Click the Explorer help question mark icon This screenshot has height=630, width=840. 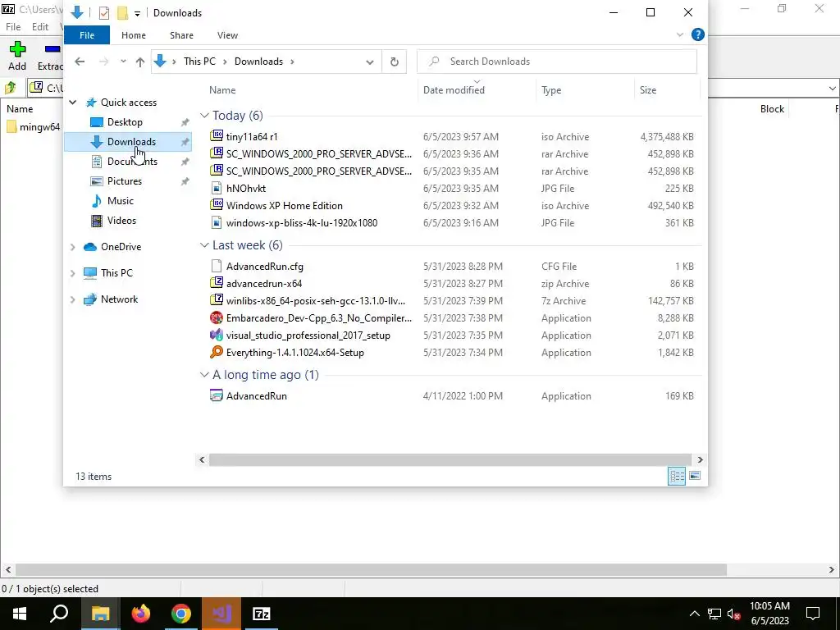pos(697,34)
